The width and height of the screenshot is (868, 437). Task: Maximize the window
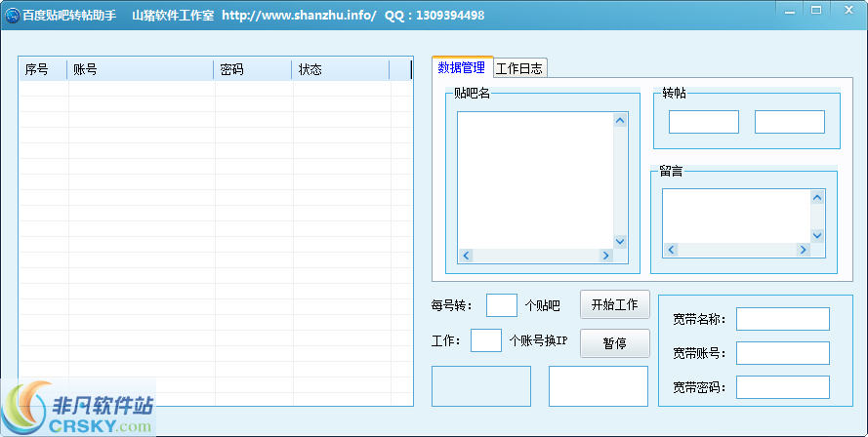point(816,10)
